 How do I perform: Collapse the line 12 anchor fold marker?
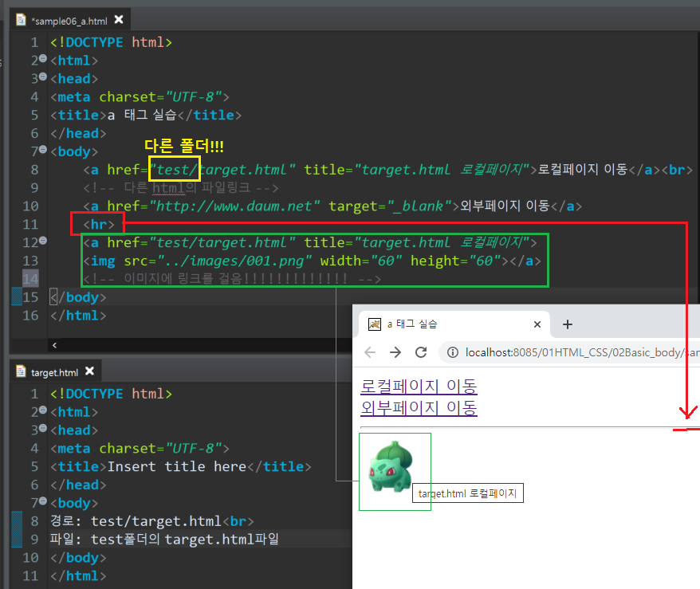click(43, 241)
